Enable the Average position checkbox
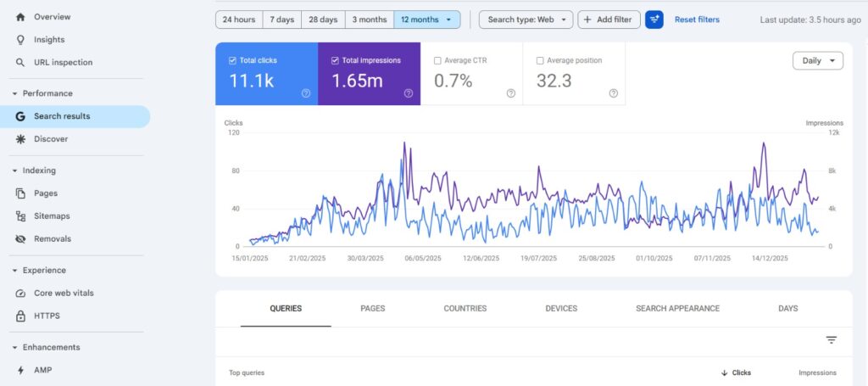This screenshot has width=868, height=386. tap(540, 61)
